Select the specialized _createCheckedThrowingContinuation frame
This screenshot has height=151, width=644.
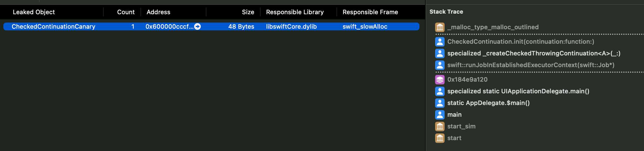[x=534, y=53]
